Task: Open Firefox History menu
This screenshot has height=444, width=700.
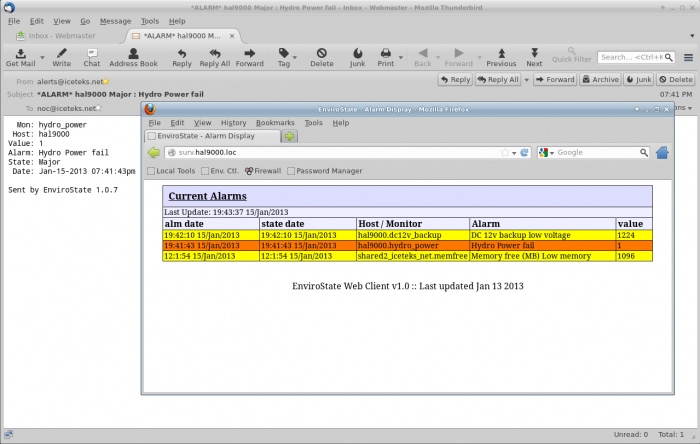Action: pos(233,123)
